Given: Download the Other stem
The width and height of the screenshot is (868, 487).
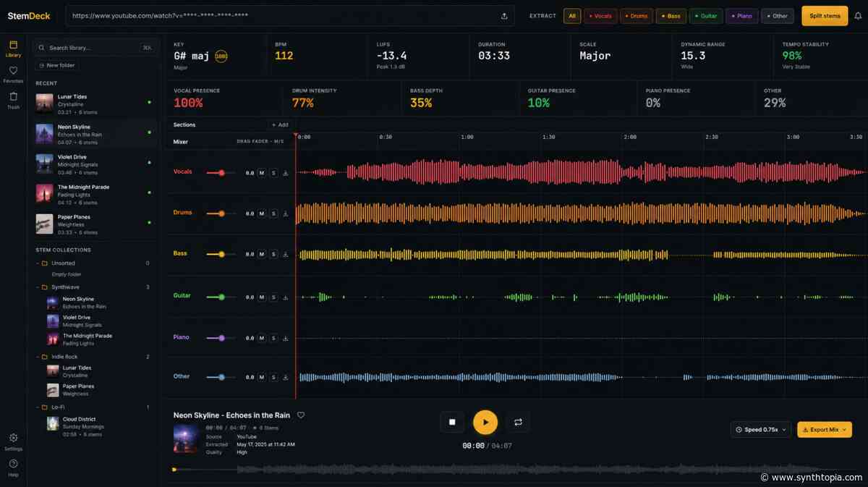Looking at the screenshot, I should (x=285, y=377).
